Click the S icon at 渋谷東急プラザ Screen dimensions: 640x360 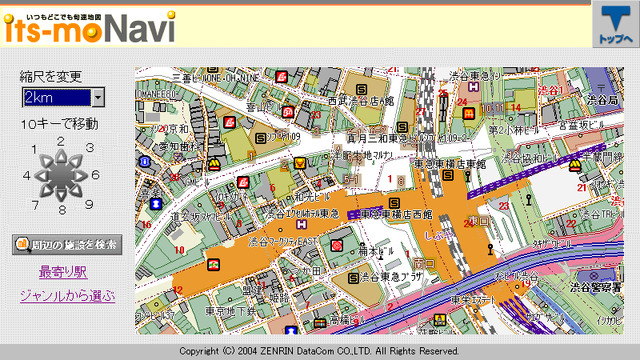pyautogui.click(x=353, y=278)
